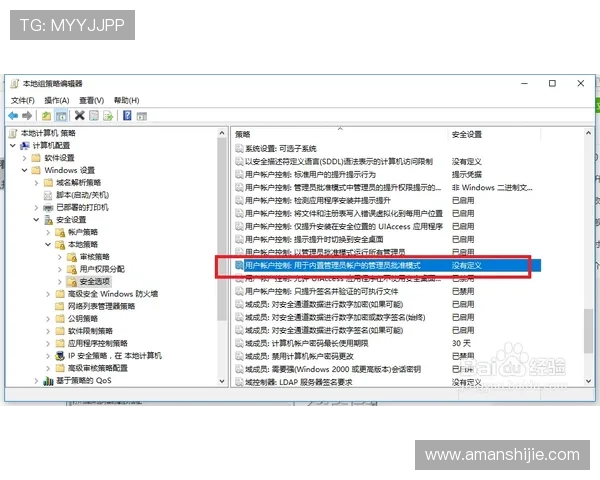
Task: Click the 安全选项 folder icon
Action: [72, 282]
